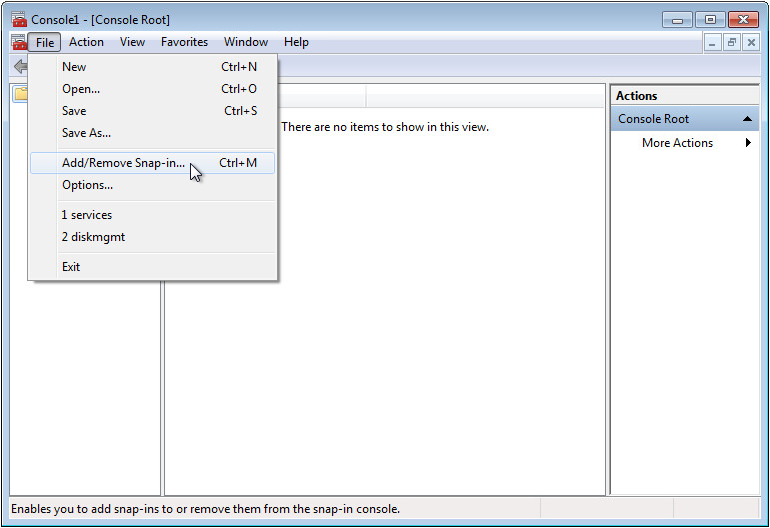Screen dimensions: 770x528
Task: Minimize the inner console child window
Action: (712, 43)
